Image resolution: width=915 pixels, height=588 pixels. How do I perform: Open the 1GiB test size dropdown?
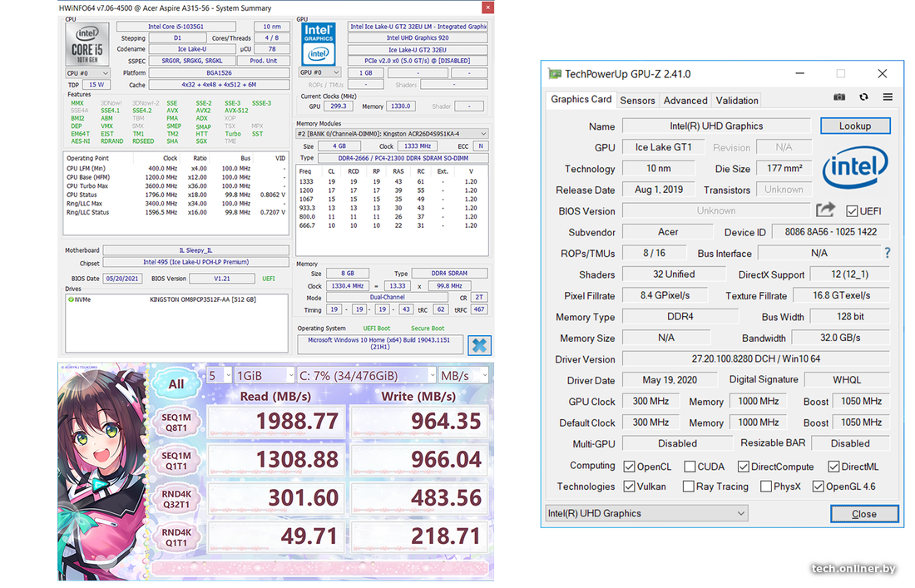(x=265, y=376)
